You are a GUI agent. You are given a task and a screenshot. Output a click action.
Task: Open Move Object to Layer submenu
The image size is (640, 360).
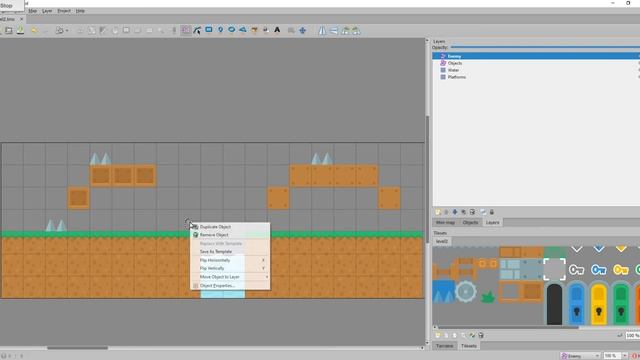[x=230, y=277]
